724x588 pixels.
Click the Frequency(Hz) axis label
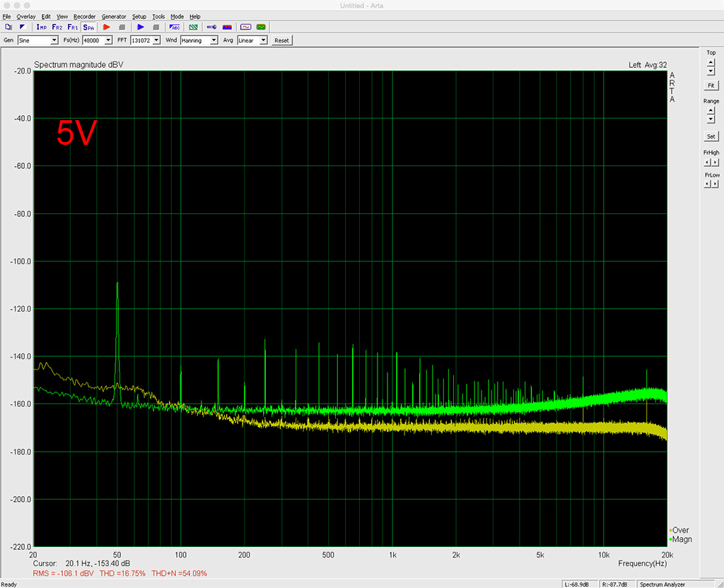[642, 563]
